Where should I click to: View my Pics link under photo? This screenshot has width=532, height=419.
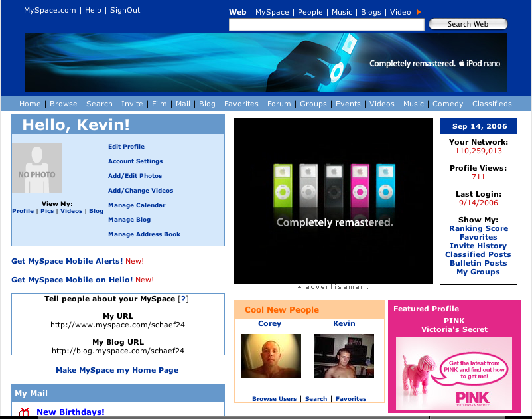[x=47, y=211]
